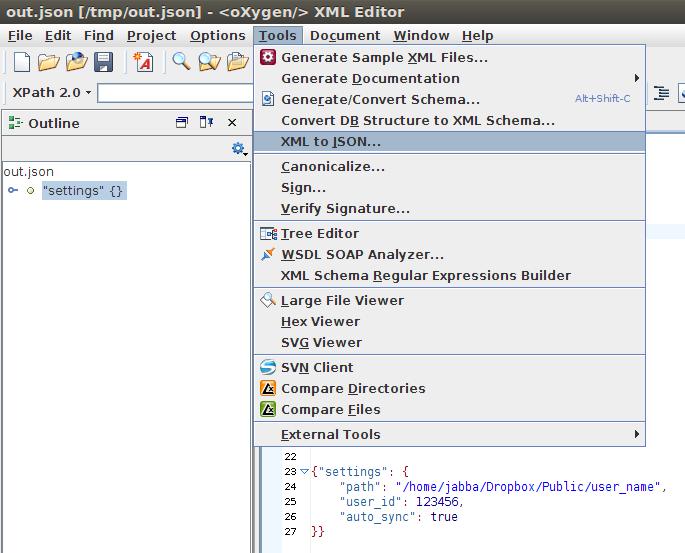The height and width of the screenshot is (553, 685).
Task: Click the Outline panel pin icon
Action: pyautogui.click(x=207, y=123)
